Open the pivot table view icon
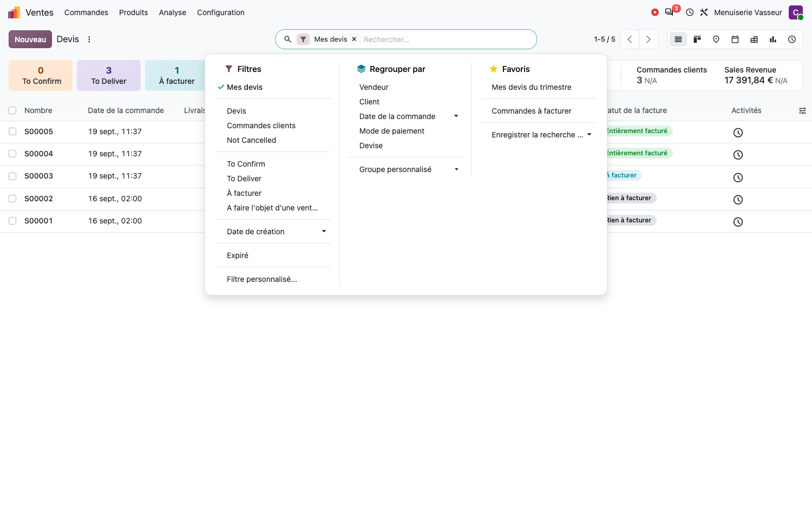 pyautogui.click(x=754, y=39)
